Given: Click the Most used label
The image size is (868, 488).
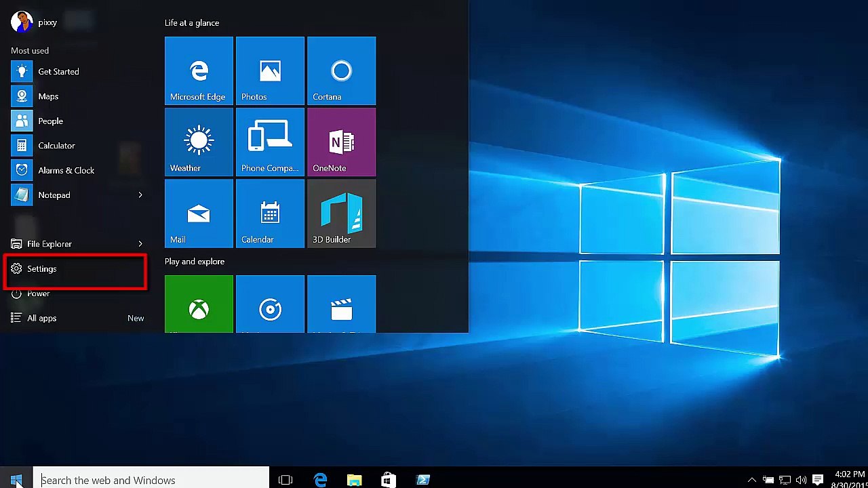Looking at the screenshot, I should [30, 51].
